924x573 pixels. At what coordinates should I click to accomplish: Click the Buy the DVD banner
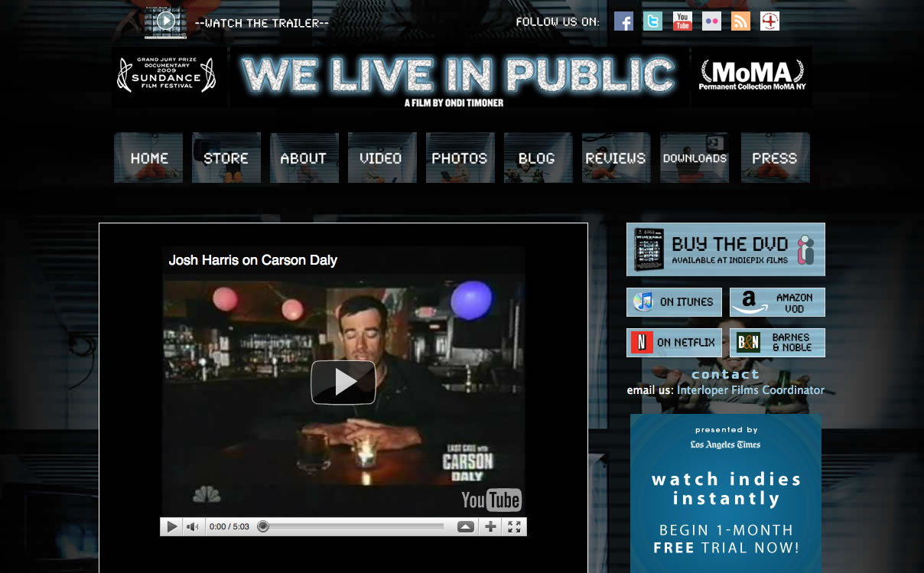pos(725,249)
